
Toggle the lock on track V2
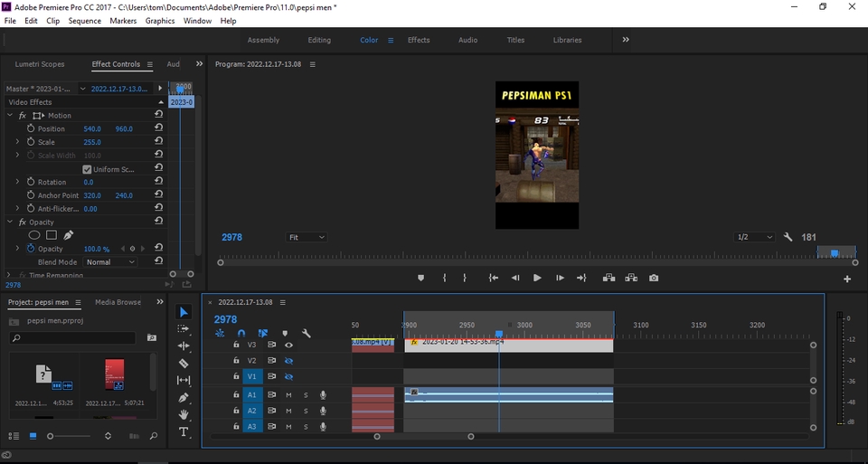point(237,360)
